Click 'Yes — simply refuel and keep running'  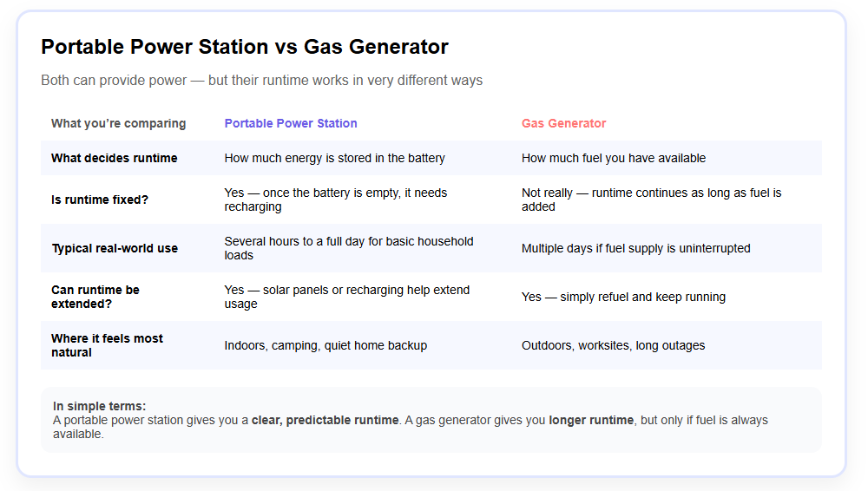pyautogui.click(x=623, y=297)
